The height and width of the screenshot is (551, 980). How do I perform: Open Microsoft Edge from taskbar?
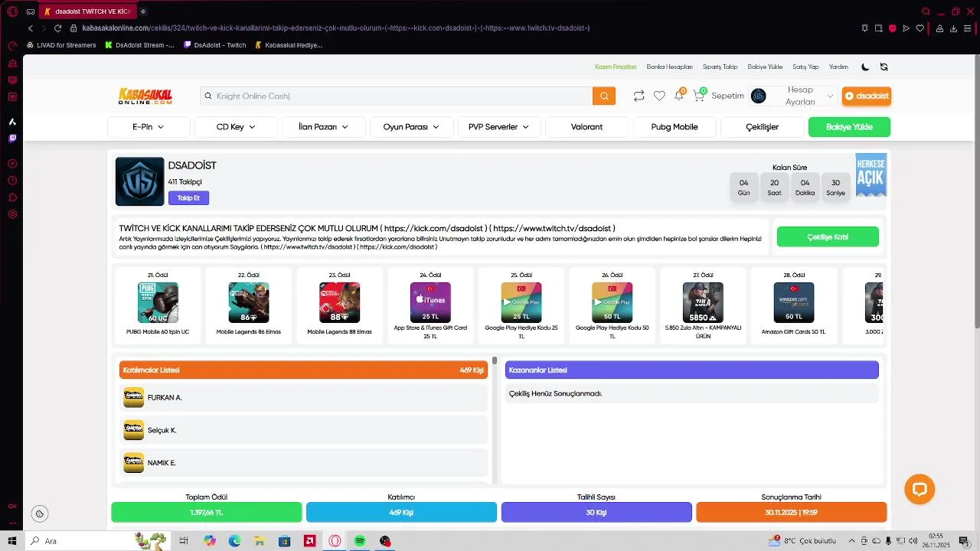click(x=234, y=541)
